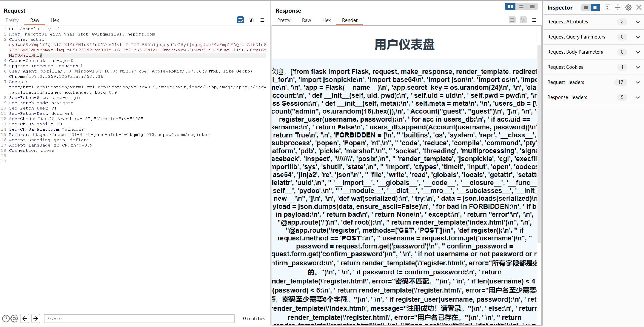This screenshot has width=644, height=327.
Task: Open Response panel hamburger menu
Action: pos(534,20)
